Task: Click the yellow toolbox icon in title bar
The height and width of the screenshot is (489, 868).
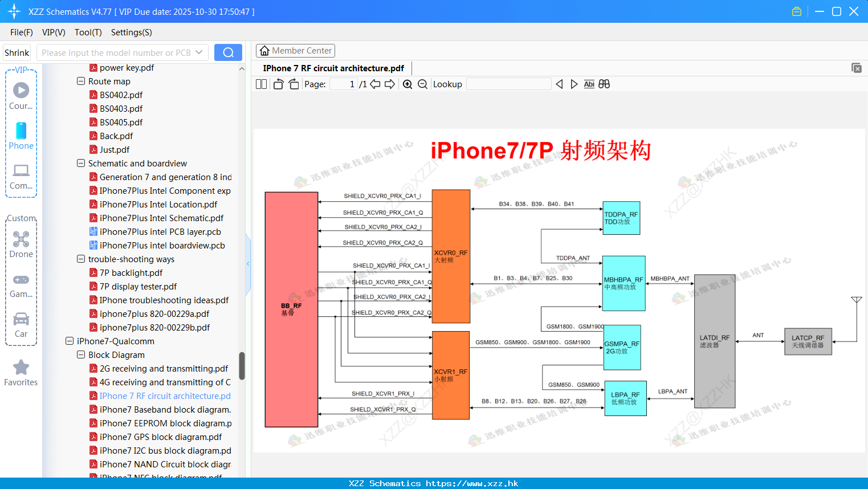Action: tap(797, 11)
